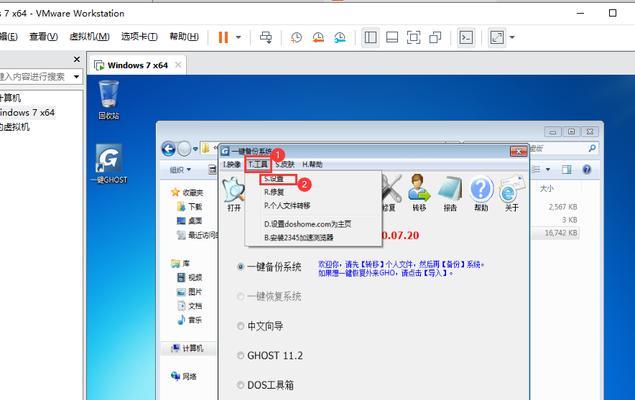Open the 下载 folder in Explorer navigation pane
The image size is (635, 400).
point(190,207)
